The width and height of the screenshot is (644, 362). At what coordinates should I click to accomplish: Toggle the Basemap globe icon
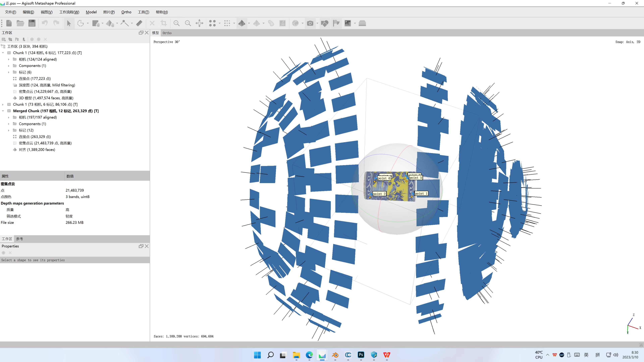[x=295, y=23]
